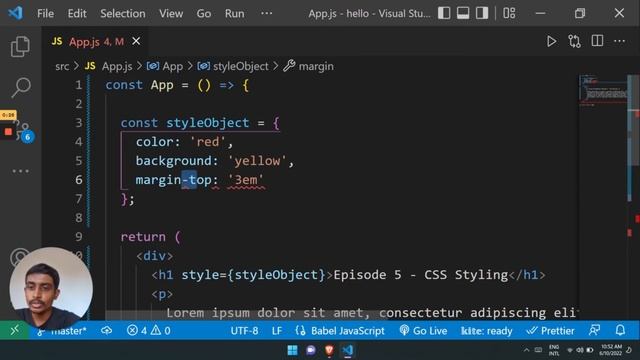Open clock and date in system tray
The image size is (640, 360).
tap(611, 350)
